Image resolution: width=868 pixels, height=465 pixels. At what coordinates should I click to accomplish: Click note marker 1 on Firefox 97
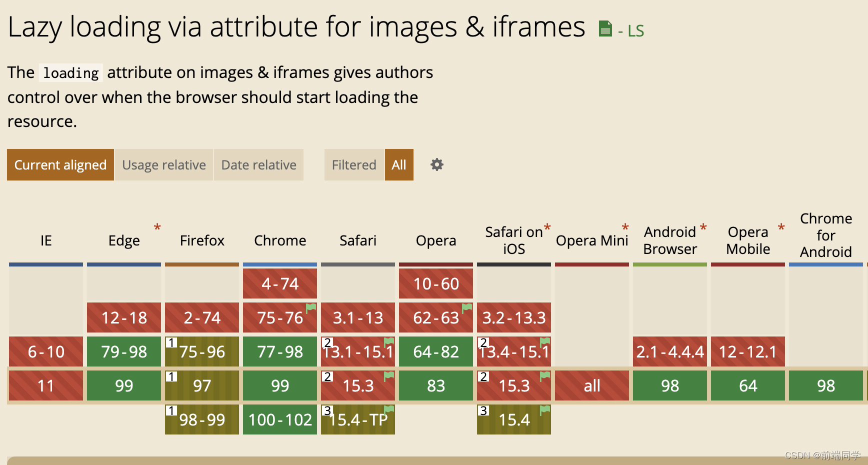(171, 376)
